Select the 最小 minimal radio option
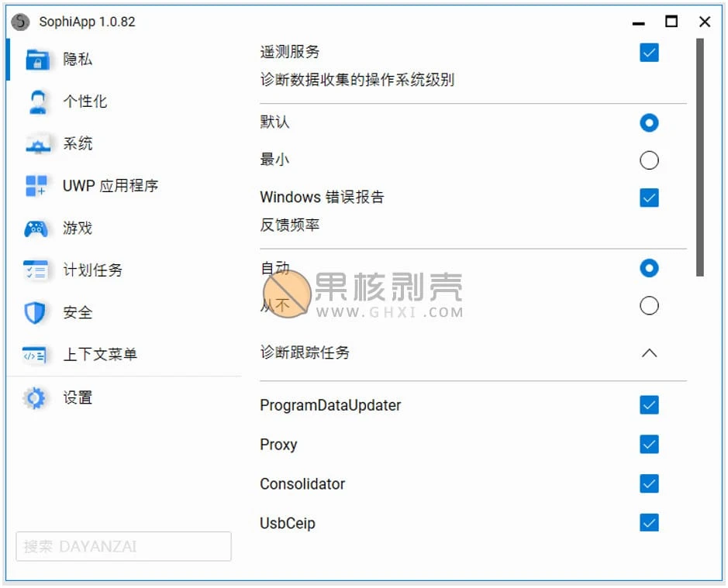The height and width of the screenshot is (588, 728). [648, 160]
